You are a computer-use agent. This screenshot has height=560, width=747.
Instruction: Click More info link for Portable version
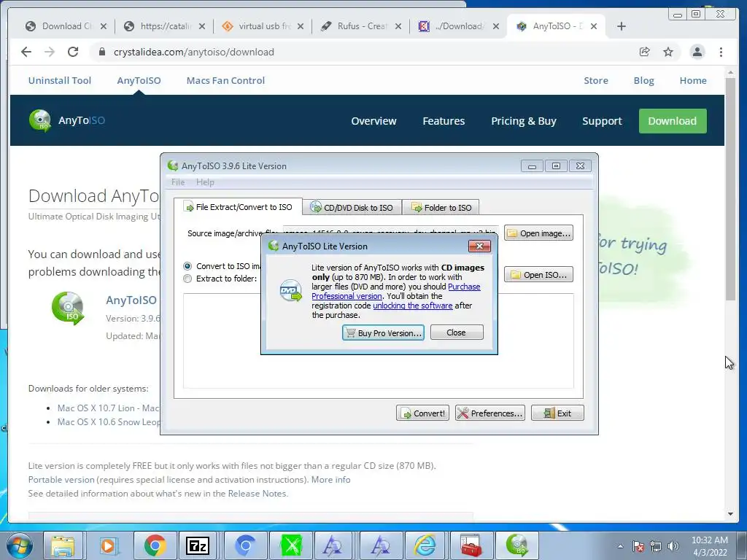click(330, 480)
